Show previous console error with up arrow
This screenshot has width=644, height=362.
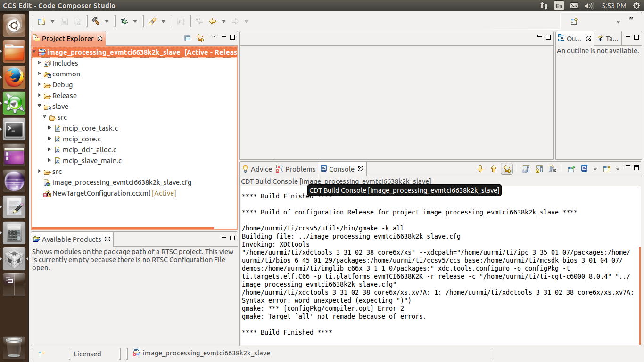[x=494, y=169]
